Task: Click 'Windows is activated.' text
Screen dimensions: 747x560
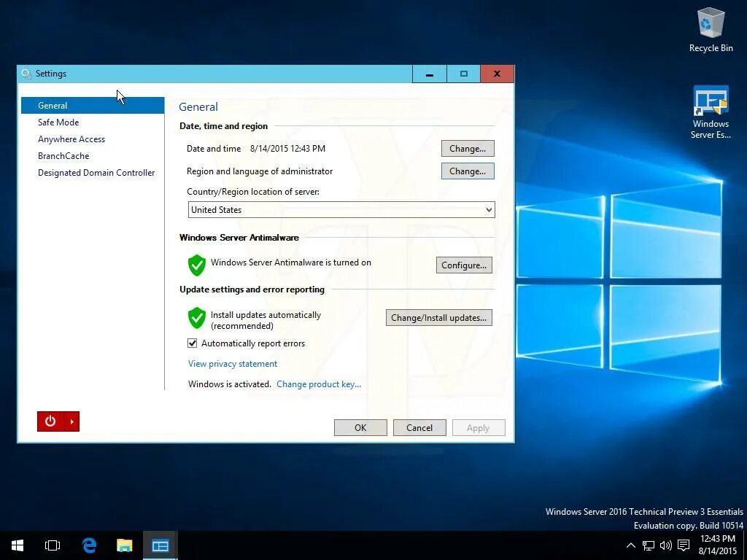Action: (230, 384)
